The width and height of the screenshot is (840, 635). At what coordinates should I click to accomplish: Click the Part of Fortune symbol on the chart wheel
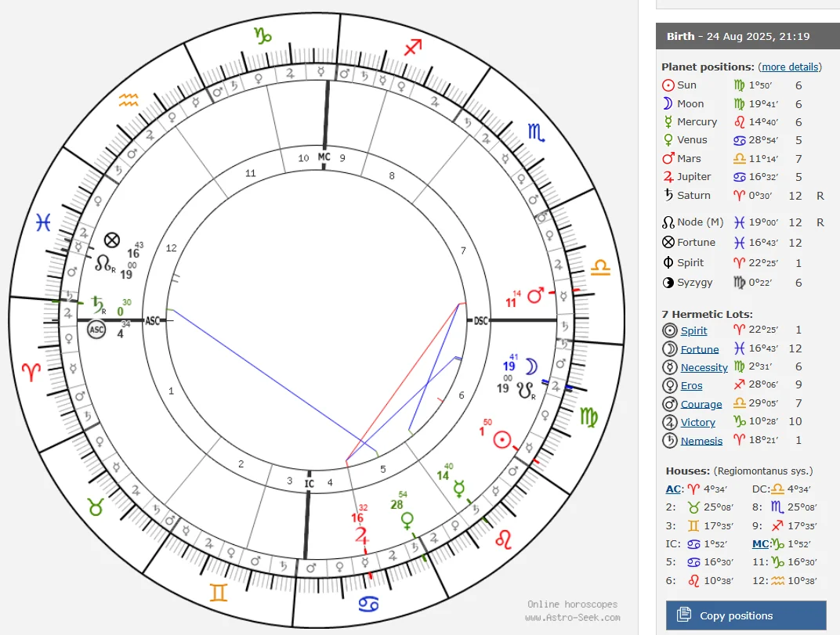[112, 240]
